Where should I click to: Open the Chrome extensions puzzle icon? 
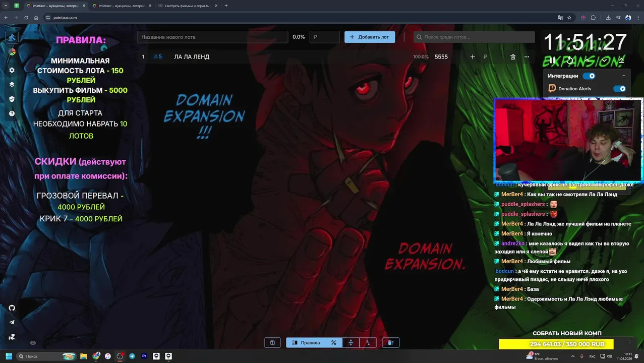pos(593,18)
